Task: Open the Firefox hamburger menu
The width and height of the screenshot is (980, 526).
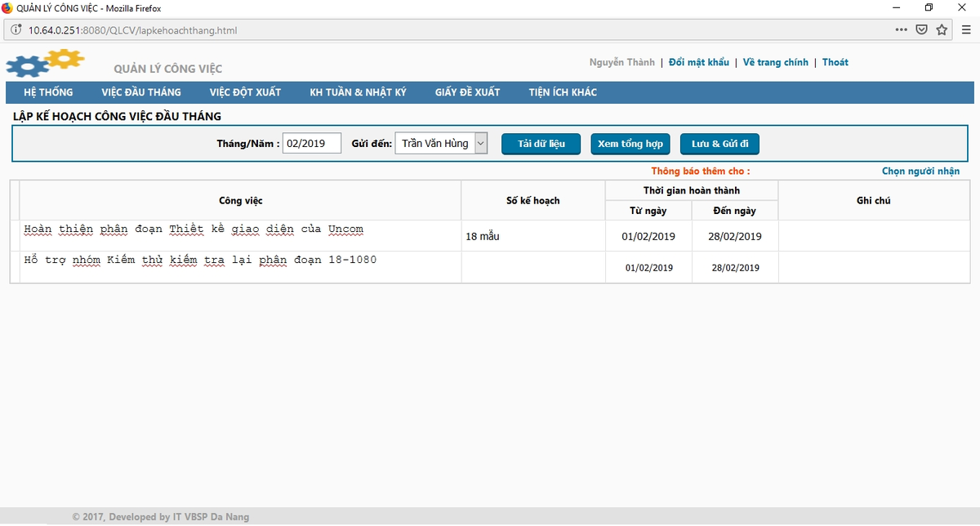Action: pos(965,30)
